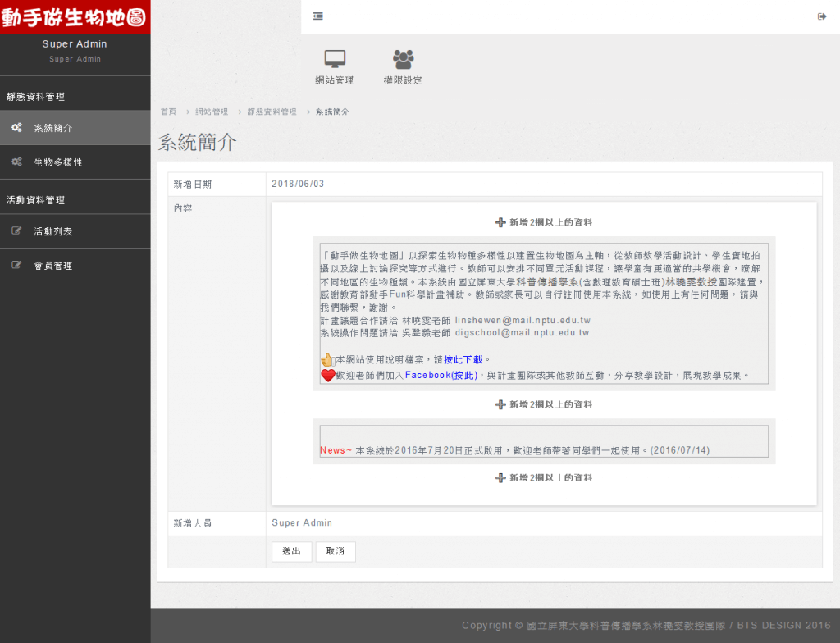Viewport: 840px width, 643px height.
Task: Click the top 新增2欄以上的資料 label
Action: (x=550, y=222)
